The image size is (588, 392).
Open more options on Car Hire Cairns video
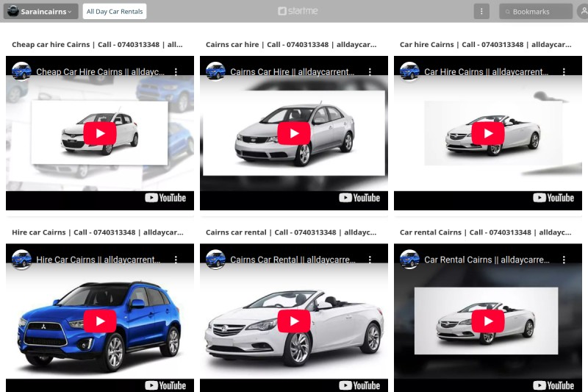[564, 71]
